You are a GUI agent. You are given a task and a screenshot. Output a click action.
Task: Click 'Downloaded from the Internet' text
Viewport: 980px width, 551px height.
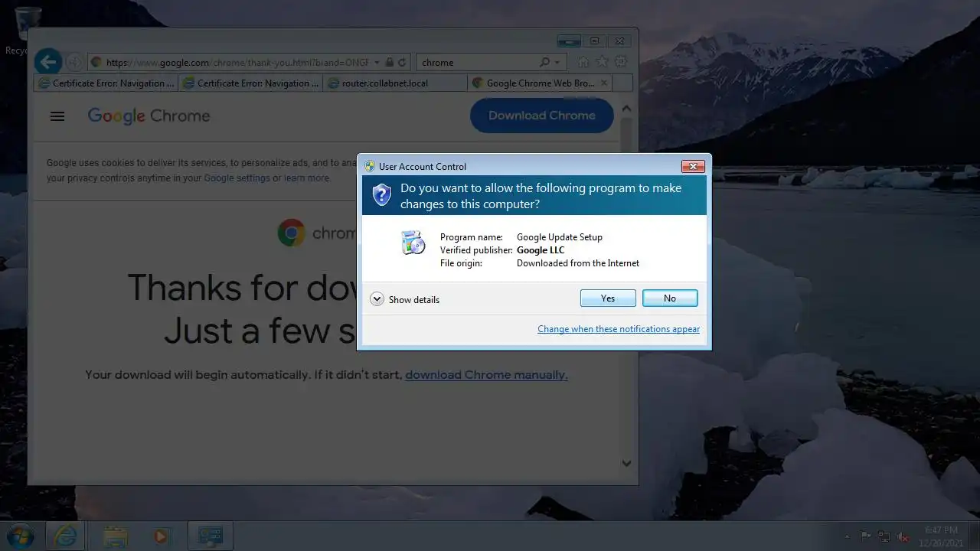tap(578, 263)
